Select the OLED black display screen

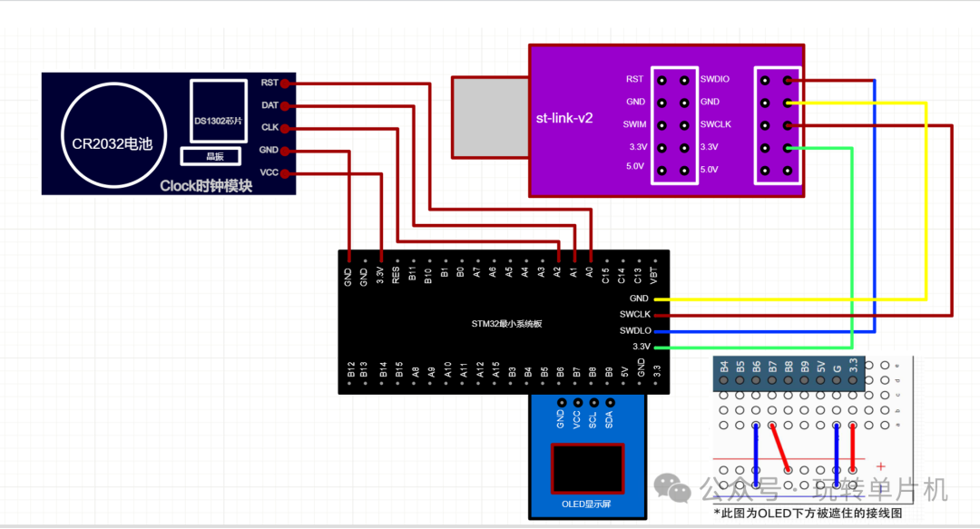click(x=587, y=469)
